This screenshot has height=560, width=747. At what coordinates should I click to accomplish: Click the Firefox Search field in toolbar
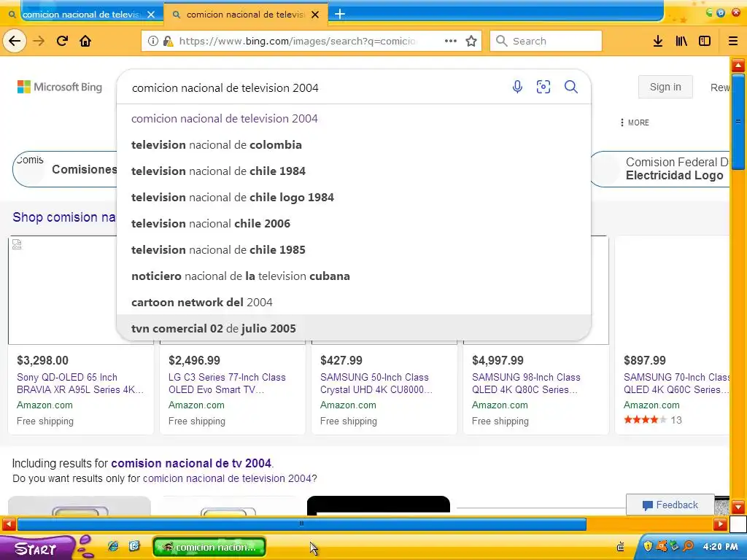[x=546, y=41]
